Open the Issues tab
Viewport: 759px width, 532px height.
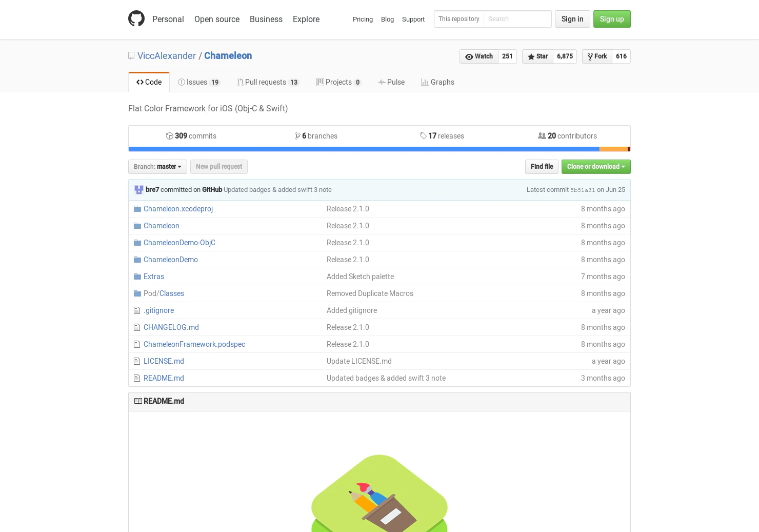[x=199, y=82]
